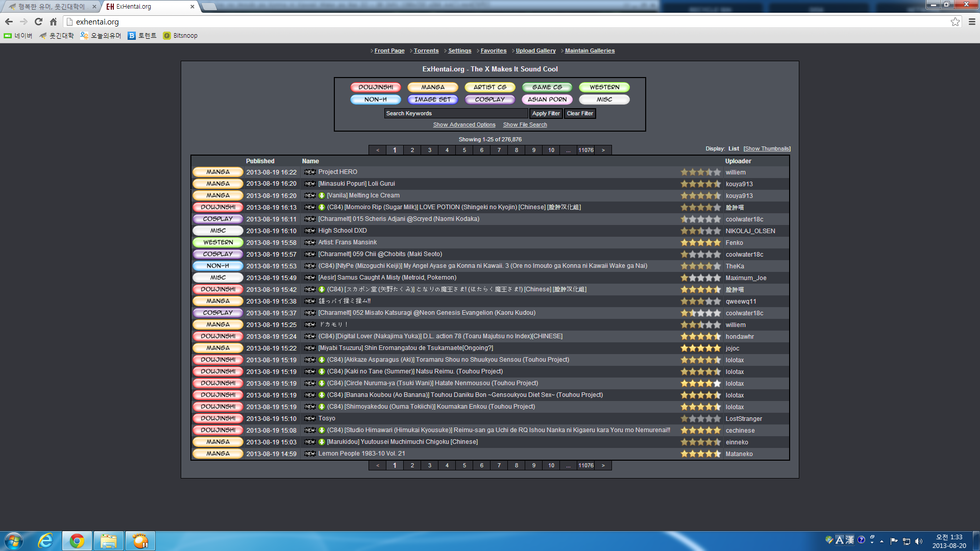Open the orange app icon in taskbar
Screen dimensions: 980x551
click(x=140, y=541)
